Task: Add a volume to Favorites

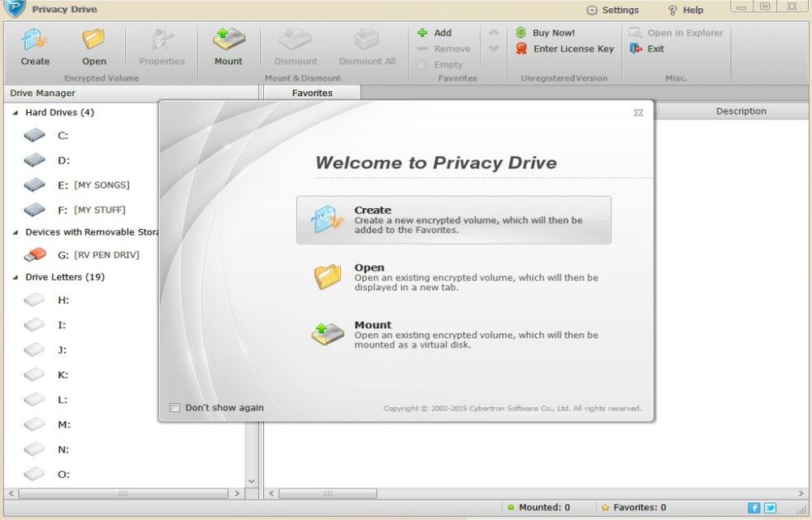Action: point(434,32)
